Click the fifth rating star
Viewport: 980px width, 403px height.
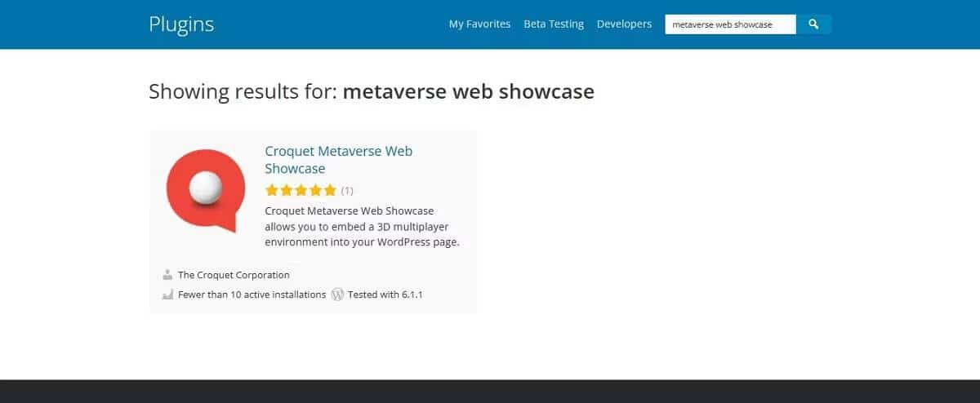(329, 191)
